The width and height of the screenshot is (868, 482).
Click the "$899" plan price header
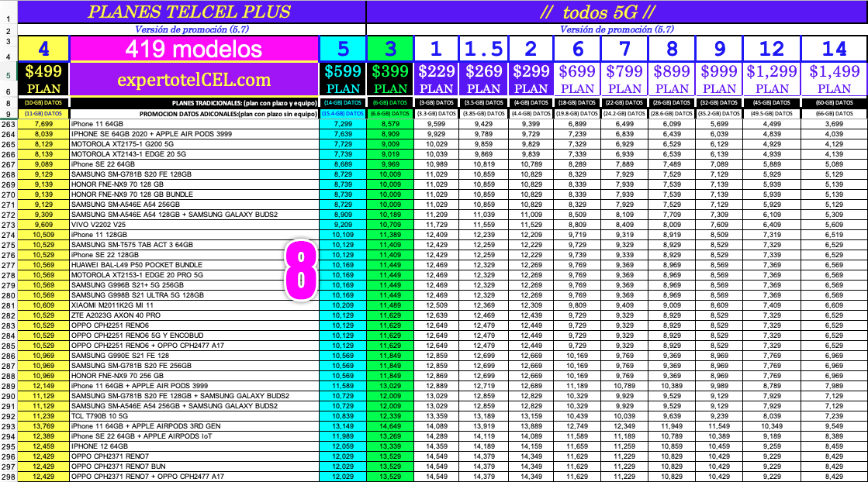click(672, 71)
